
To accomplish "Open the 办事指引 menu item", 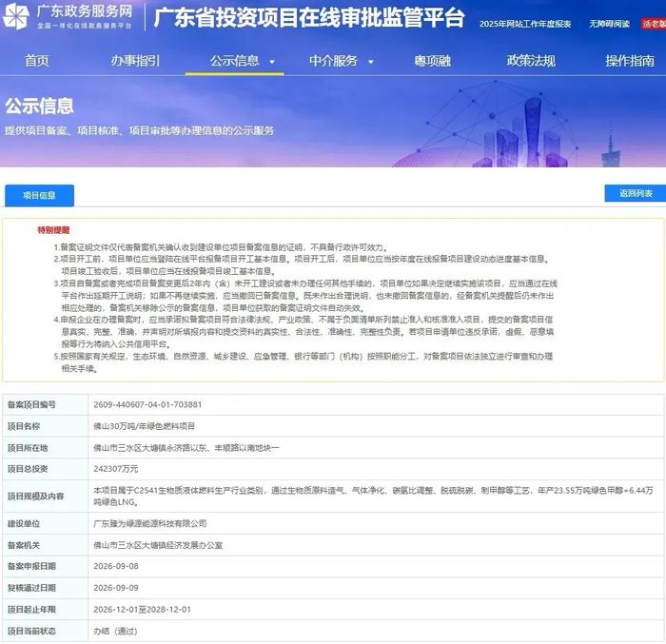I will [135, 61].
